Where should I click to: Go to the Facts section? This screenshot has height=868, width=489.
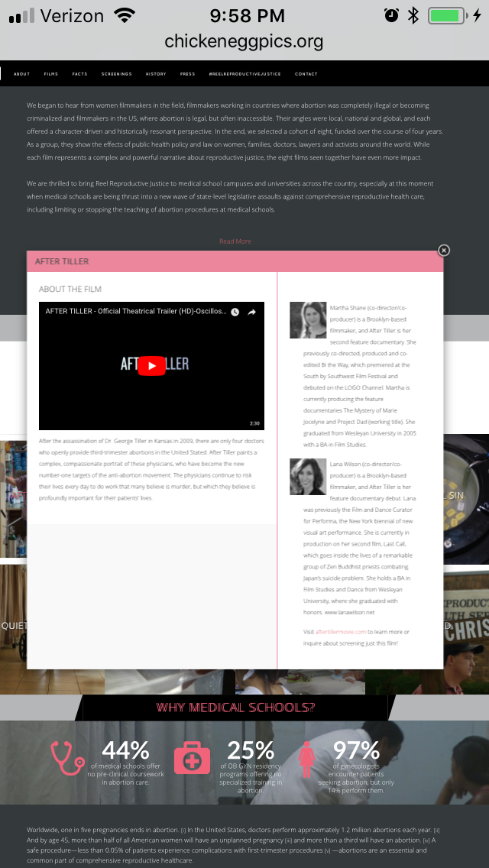coord(79,74)
